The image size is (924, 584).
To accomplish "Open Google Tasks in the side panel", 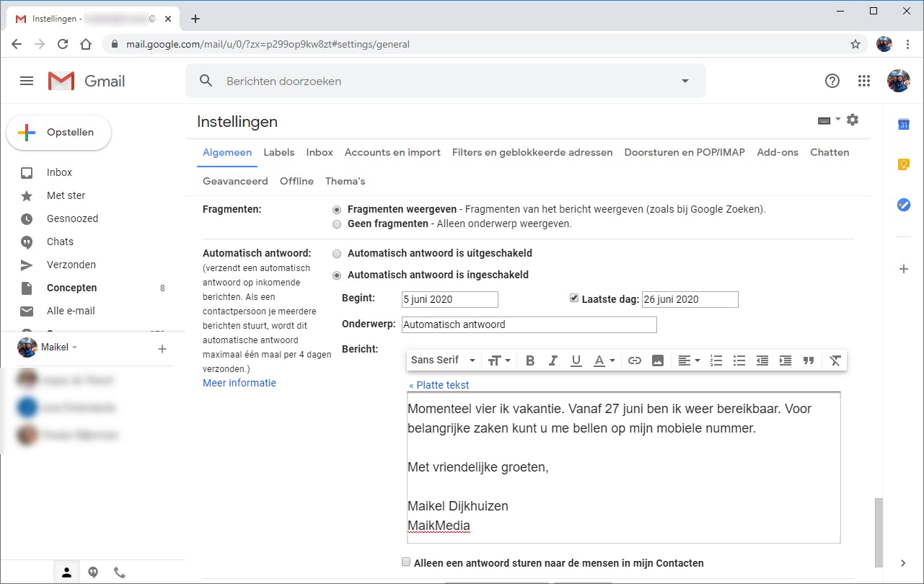I will 904,205.
